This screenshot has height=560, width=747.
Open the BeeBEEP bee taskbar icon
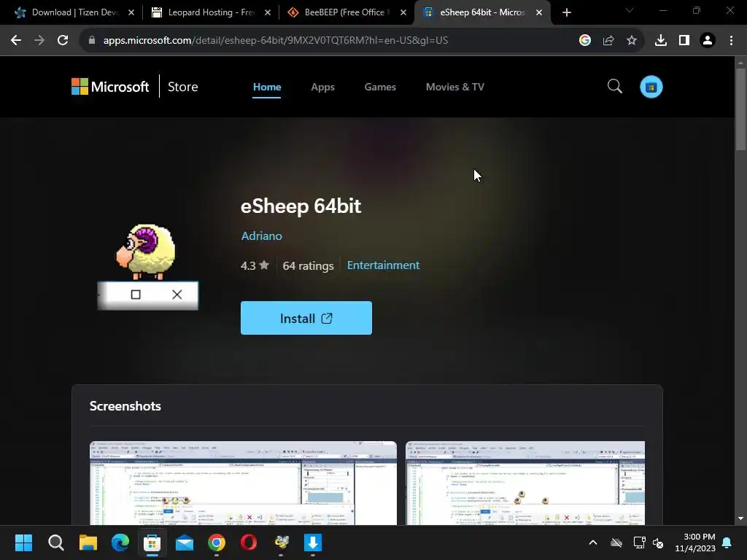pyautogui.click(x=281, y=542)
